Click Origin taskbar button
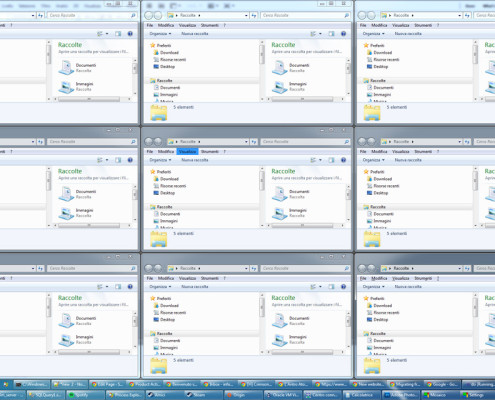The image size is (495, 400). click(x=244, y=395)
